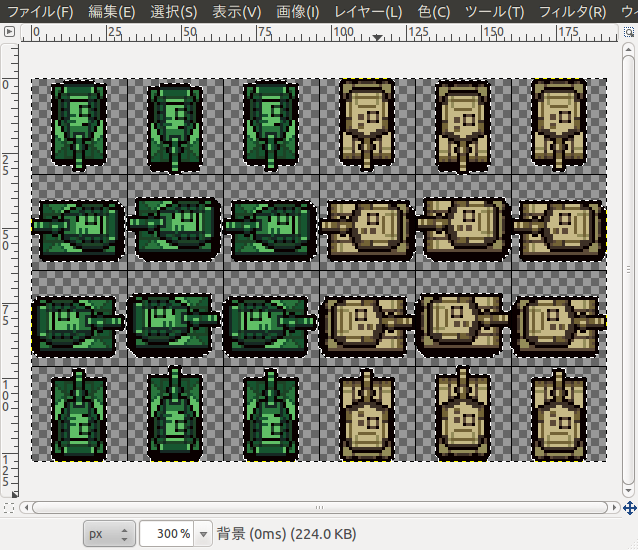The width and height of the screenshot is (638, 550).
Task: Click the horizontal scrollbar left arrow
Action: pyautogui.click(x=26, y=508)
